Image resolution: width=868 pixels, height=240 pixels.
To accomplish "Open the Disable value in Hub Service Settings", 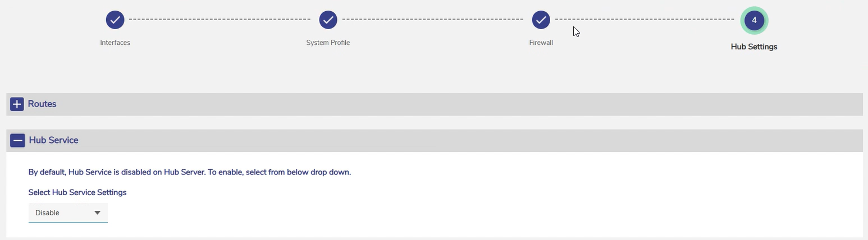I will coord(48,213).
